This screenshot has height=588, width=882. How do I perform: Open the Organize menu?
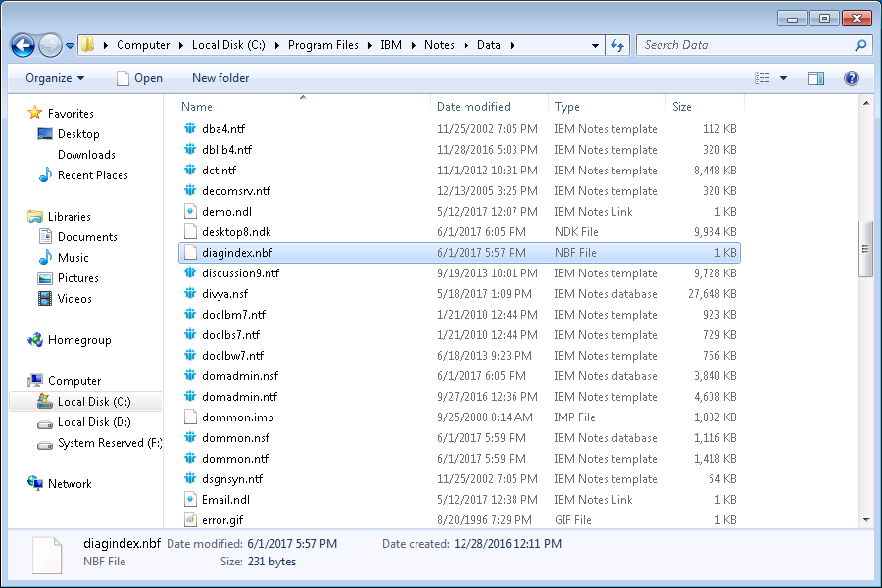(x=55, y=78)
